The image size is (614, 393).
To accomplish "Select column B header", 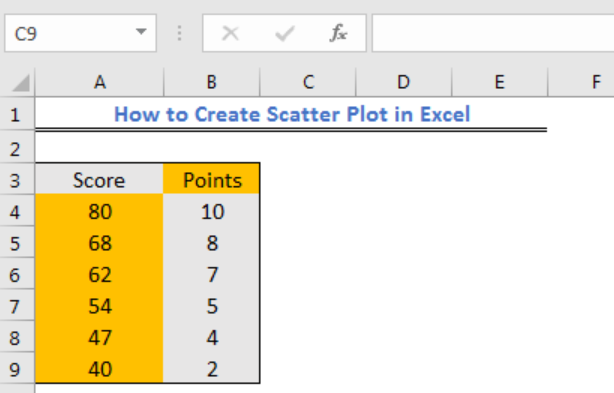I will [x=212, y=83].
